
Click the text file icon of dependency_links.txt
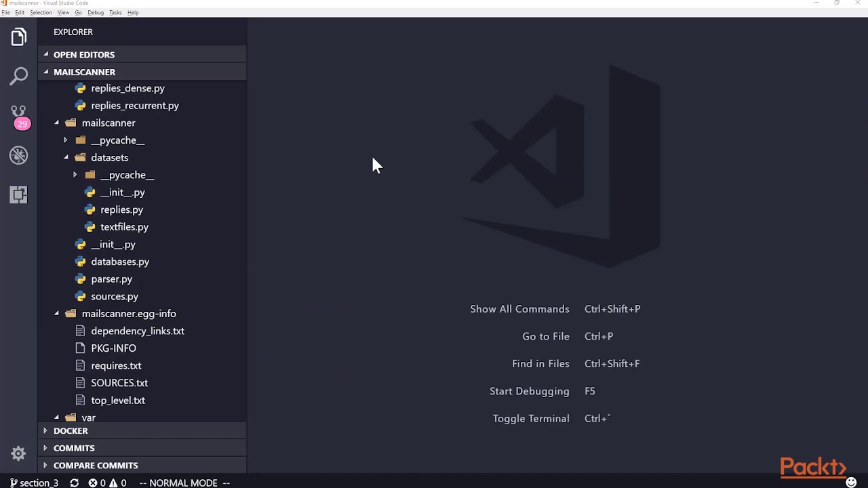pos(81,331)
